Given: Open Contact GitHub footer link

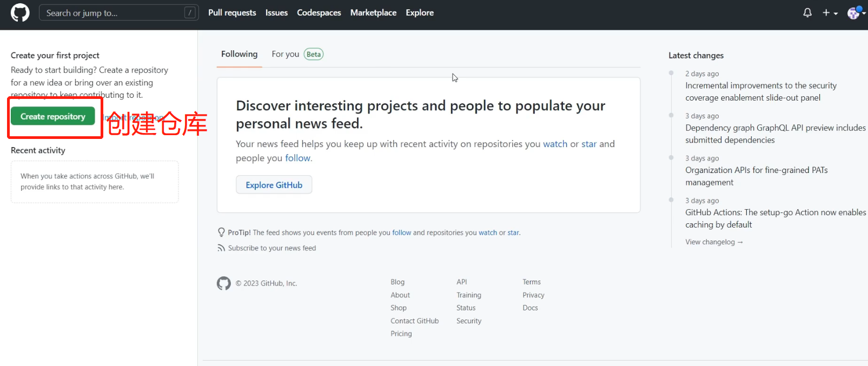Looking at the screenshot, I should click(x=415, y=321).
